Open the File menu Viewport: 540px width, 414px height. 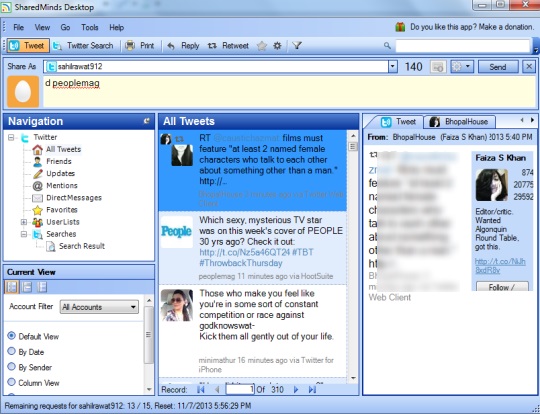(19, 27)
